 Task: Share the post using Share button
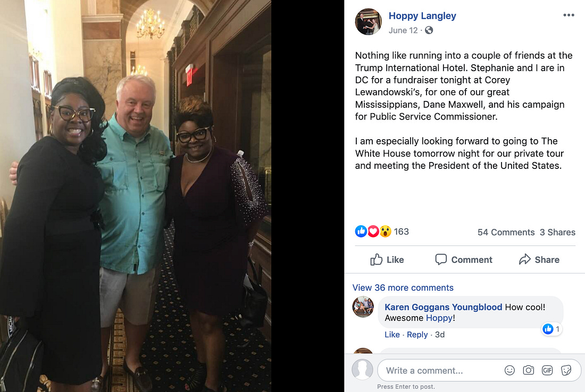click(539, 260)
